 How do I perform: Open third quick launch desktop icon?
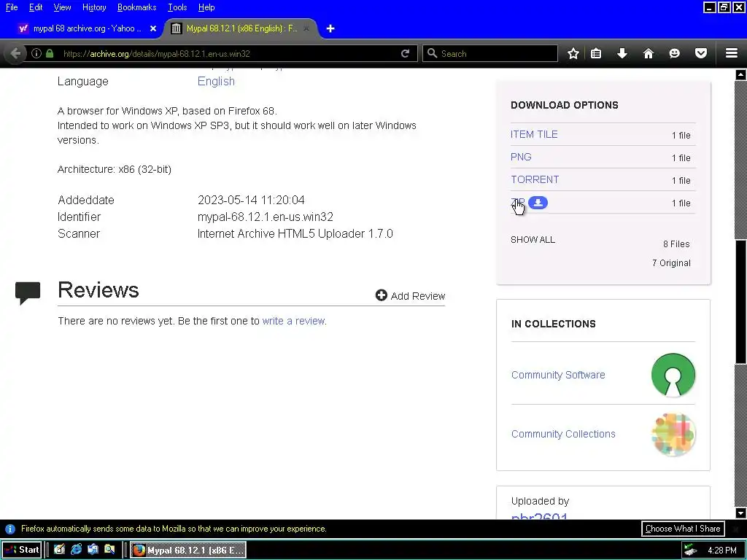pos(93,550)
